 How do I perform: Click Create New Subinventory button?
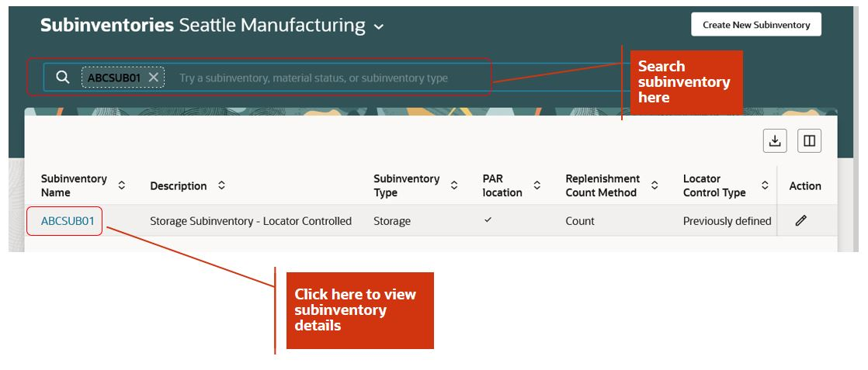tap(755, 25)
